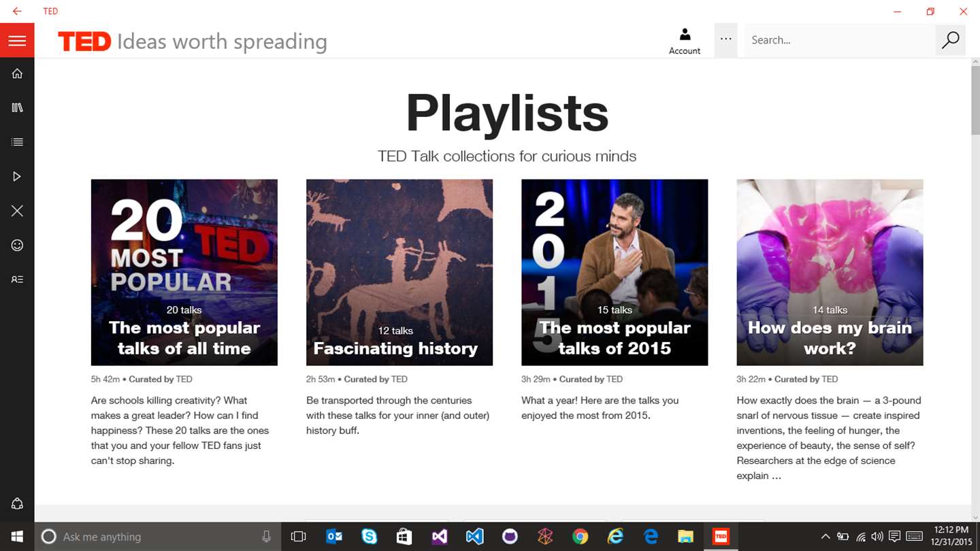
Task: Open the library books icon in sidebar
Action: (17, 107)
